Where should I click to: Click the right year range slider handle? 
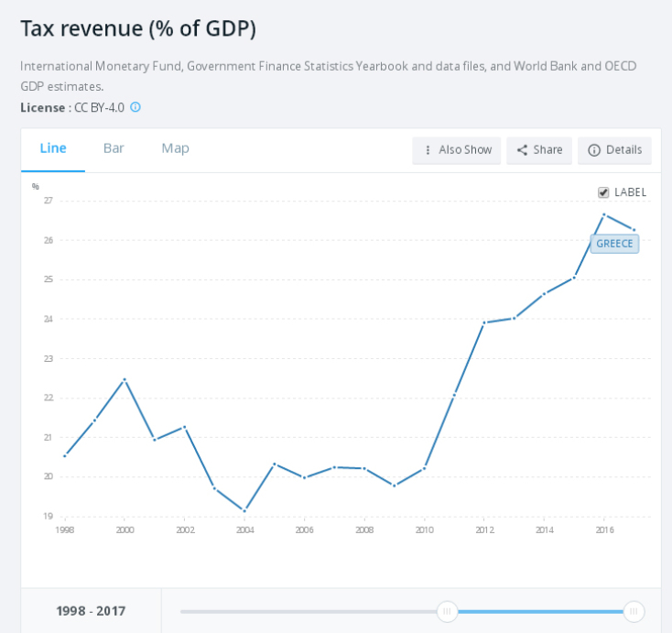[x=634, y=611]
